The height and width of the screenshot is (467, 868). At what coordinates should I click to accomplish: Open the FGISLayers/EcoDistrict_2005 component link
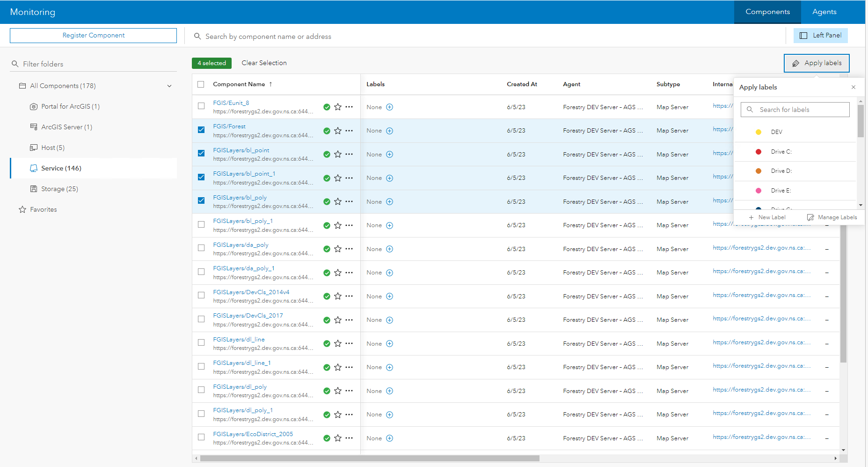253,434
